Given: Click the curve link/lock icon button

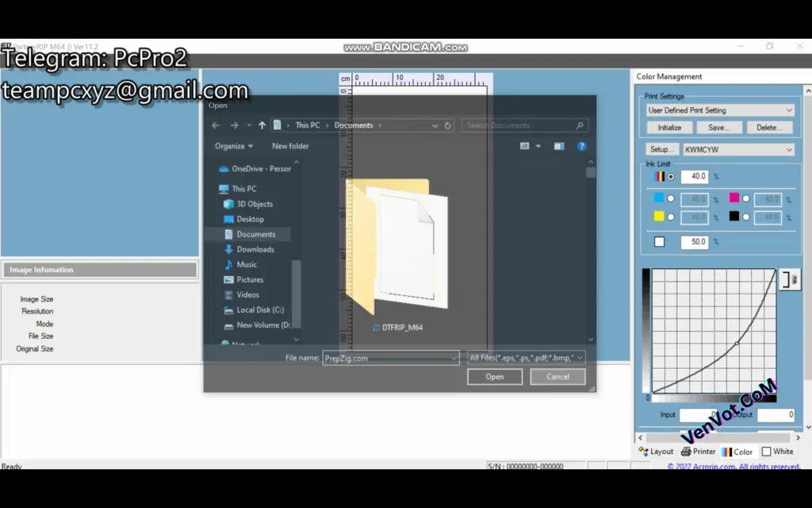Looking at the screenshot, I should pyautogui.click(x=790, y=280).
